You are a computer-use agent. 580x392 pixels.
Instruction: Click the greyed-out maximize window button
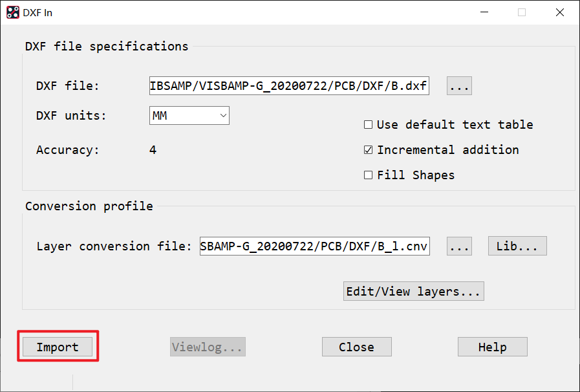[522, 12]
